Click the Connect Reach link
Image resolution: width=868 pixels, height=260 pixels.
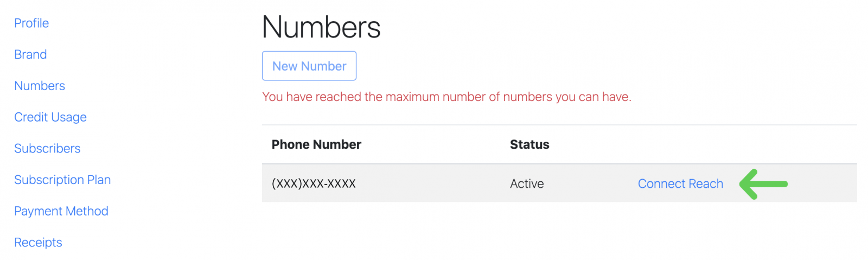pyautogui.click(x=680, y=184)
